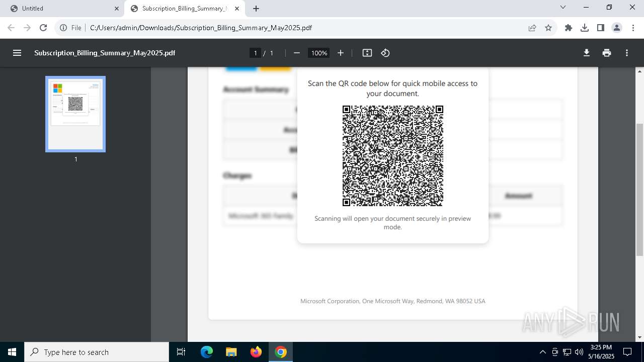Launch Firefox from taskbar
The height and width of the screenshot is (362, 644).
click(x=256, y=352)
